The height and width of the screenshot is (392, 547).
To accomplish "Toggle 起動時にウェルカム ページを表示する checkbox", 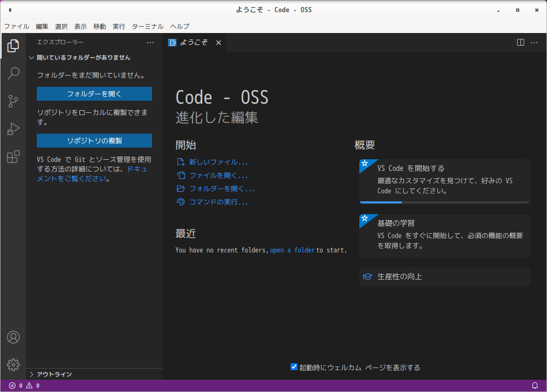I will [294, 367].
